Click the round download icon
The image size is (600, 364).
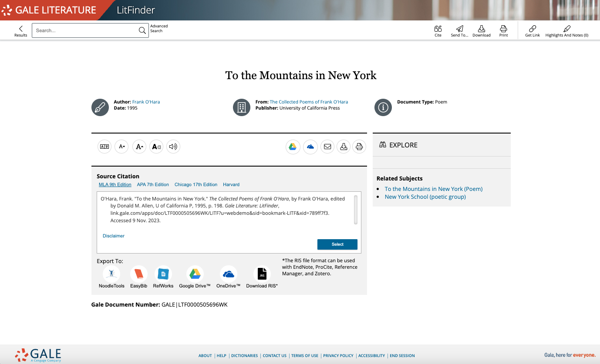click(344, 147)
